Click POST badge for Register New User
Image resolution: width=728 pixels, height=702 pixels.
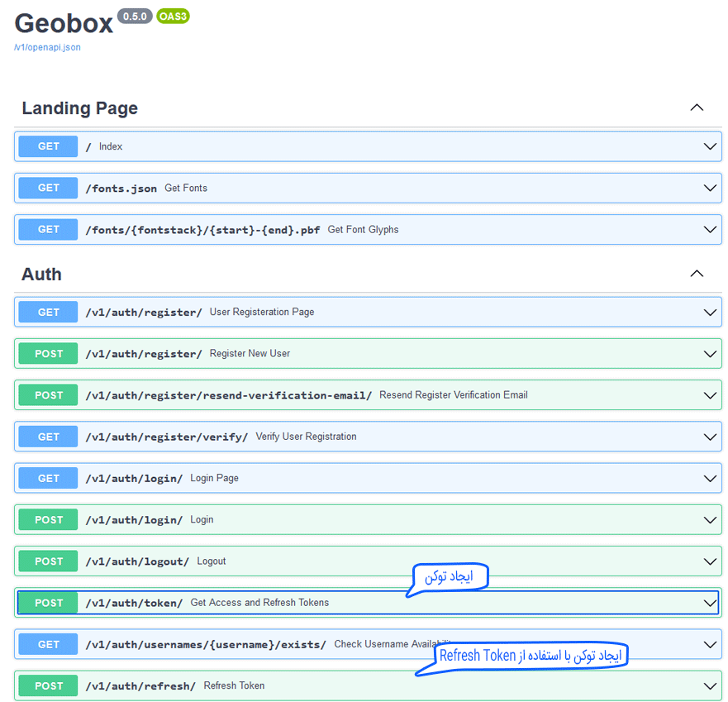(49, 354)
